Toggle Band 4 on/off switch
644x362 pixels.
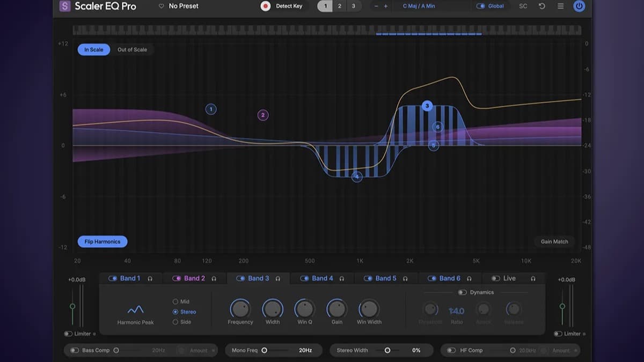[304, 278]
